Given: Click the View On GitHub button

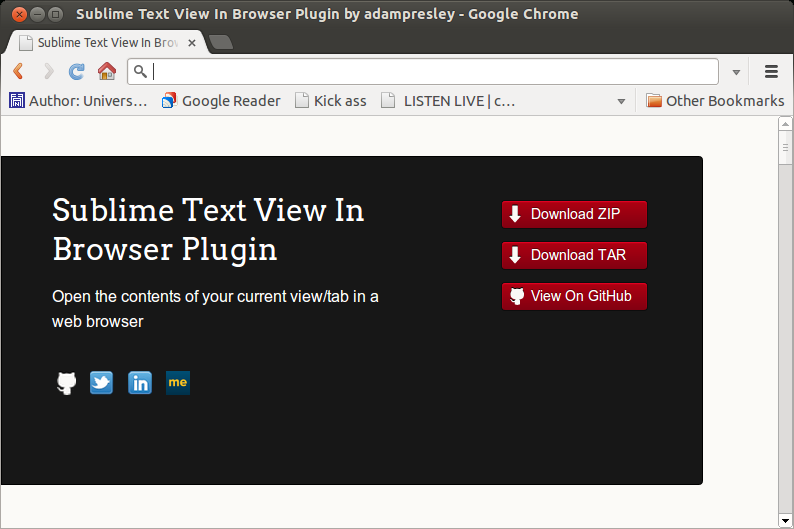Looking at the screenshot, I should (574, 296).
